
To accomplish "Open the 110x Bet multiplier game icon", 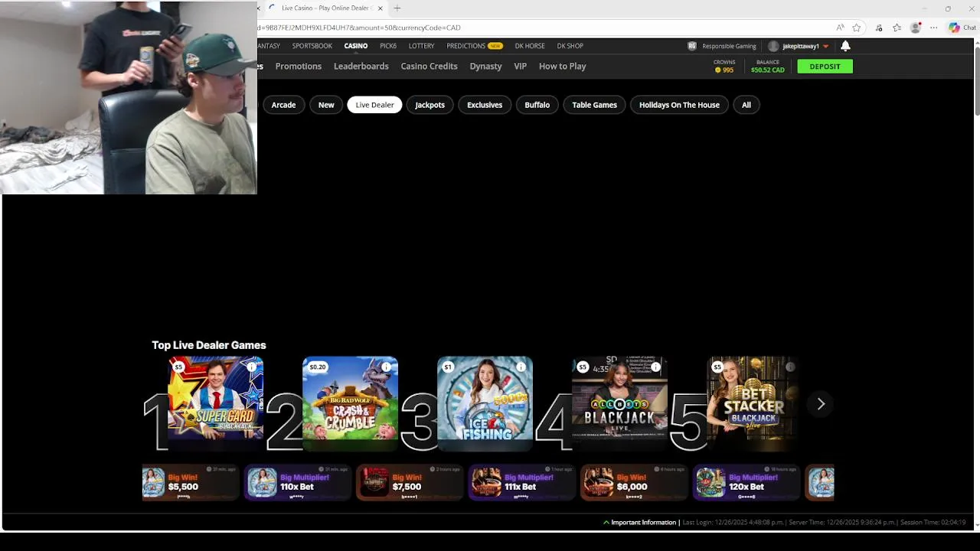I will click(262, 483).
